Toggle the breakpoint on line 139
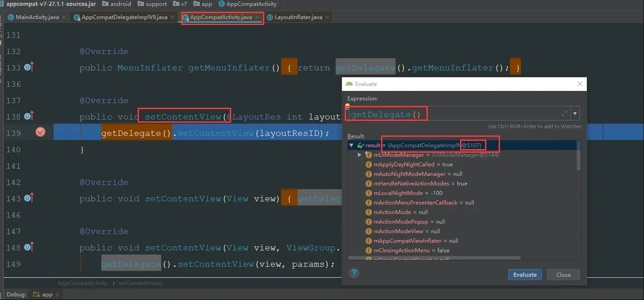Screen dimensions: 644x300 pyautogui.click(x=40, y=132)
